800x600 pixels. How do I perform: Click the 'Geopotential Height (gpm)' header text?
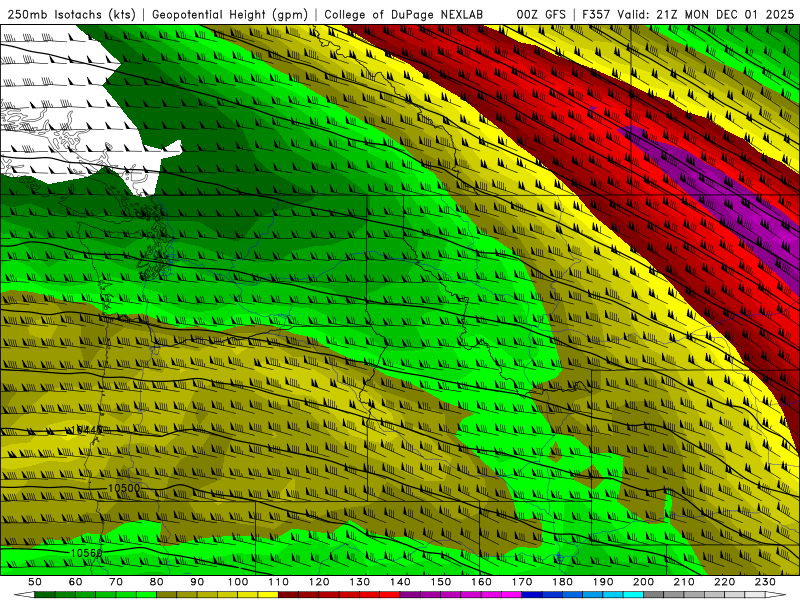[230, 14]
